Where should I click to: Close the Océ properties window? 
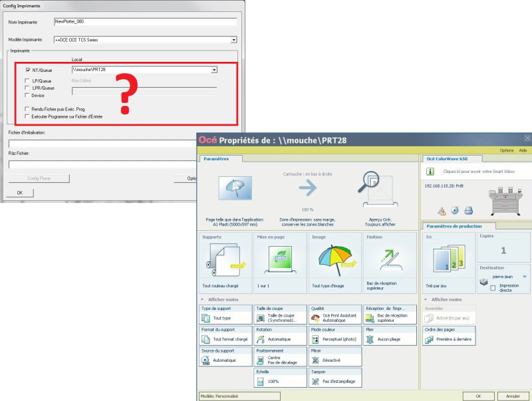coord(527,138)
